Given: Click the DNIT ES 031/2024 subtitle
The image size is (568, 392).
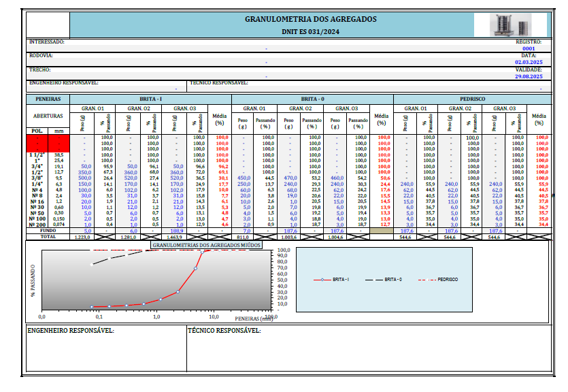Looking at the screenshot, I should [x=310, y=31].
